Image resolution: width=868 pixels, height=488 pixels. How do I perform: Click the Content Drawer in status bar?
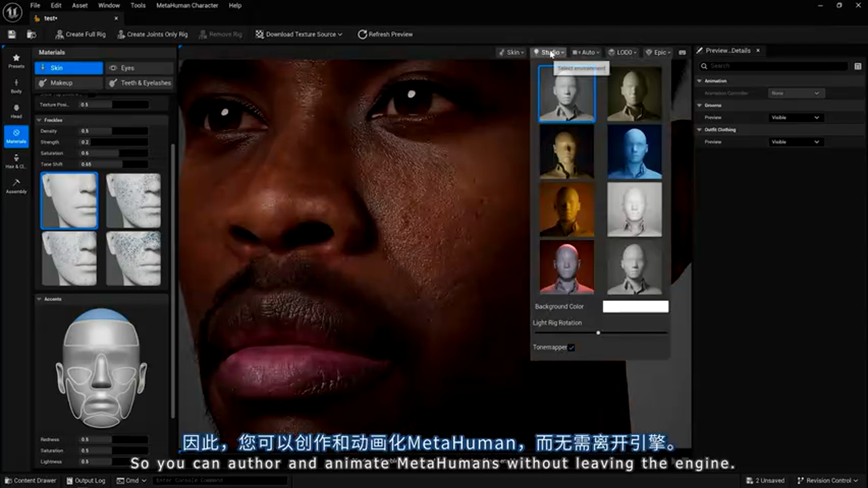pyautogui.click(x=31, y=480)
